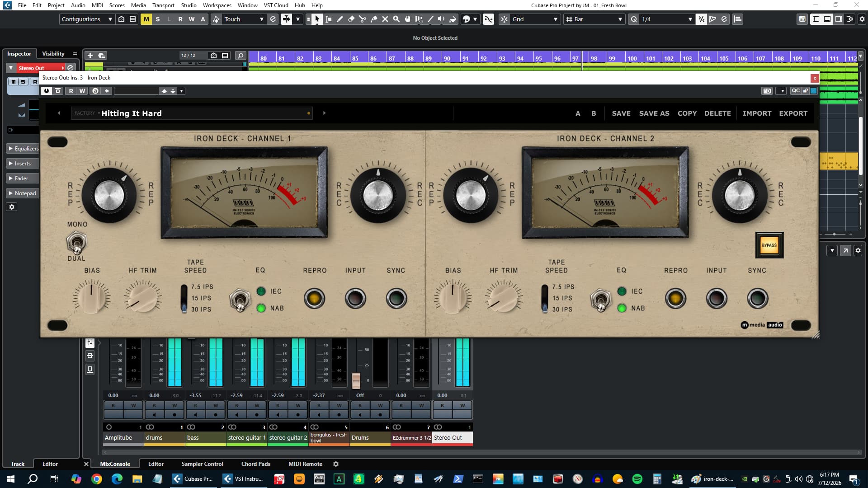This screenshot has width=868, height=488.
Task: Open the Configurations dropdown
Action: coord(86,19)
